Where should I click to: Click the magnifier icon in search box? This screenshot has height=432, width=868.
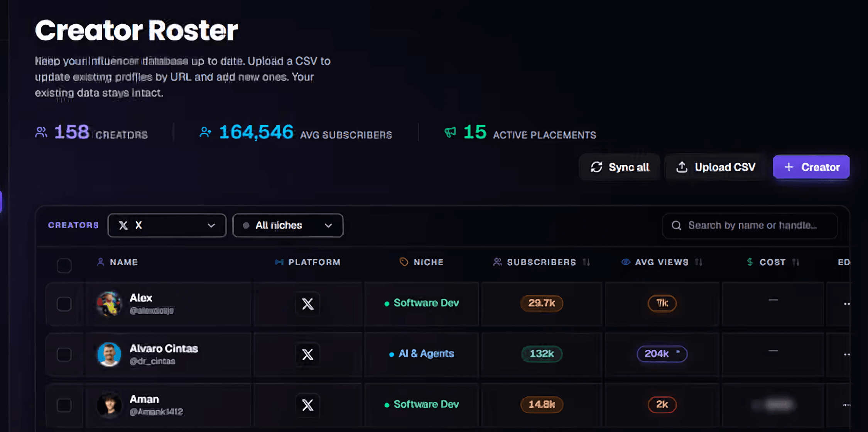(676, 225)
